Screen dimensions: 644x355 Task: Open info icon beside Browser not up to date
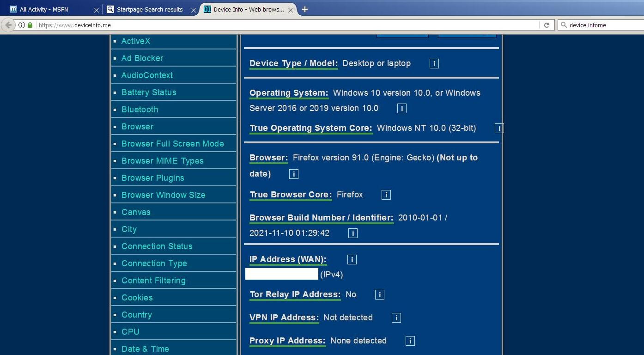[x=293, y=174]
